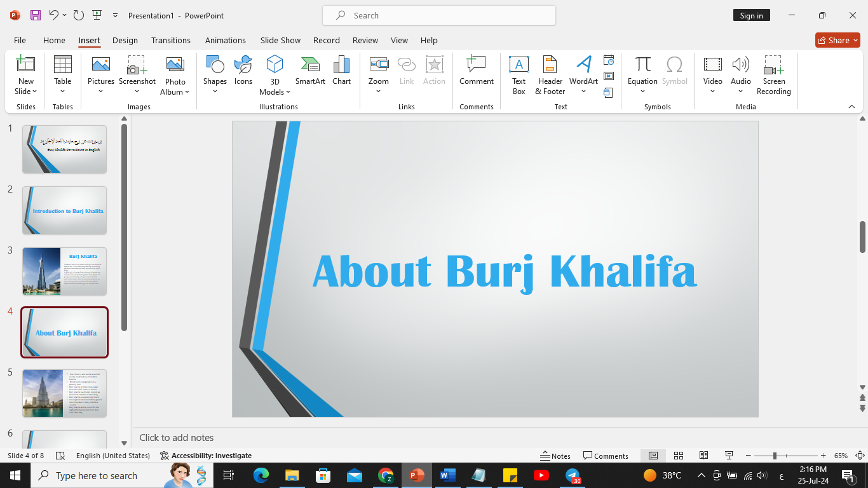The width and height of the screenshot is (868, 488).
Task: Start Screen Recording
Action: 774,75
